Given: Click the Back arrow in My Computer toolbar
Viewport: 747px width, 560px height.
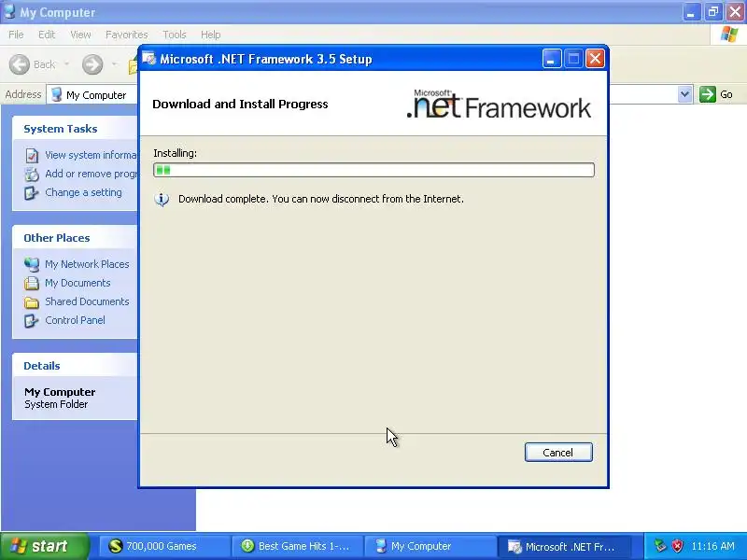Looking at the screenshot, I should [x=20, y=64].
